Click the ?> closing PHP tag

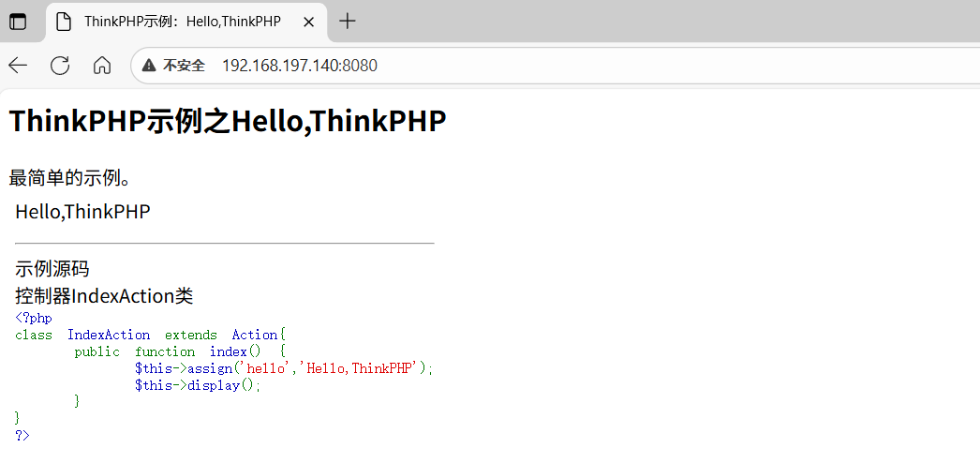tap(22, 435)
